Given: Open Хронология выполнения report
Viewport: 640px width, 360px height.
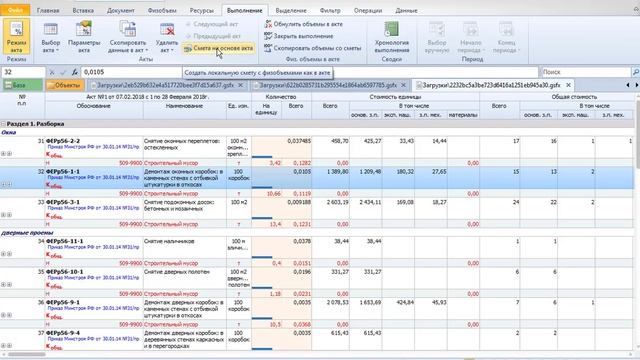Looking at the screenshot, I should [x=392, y=38].
